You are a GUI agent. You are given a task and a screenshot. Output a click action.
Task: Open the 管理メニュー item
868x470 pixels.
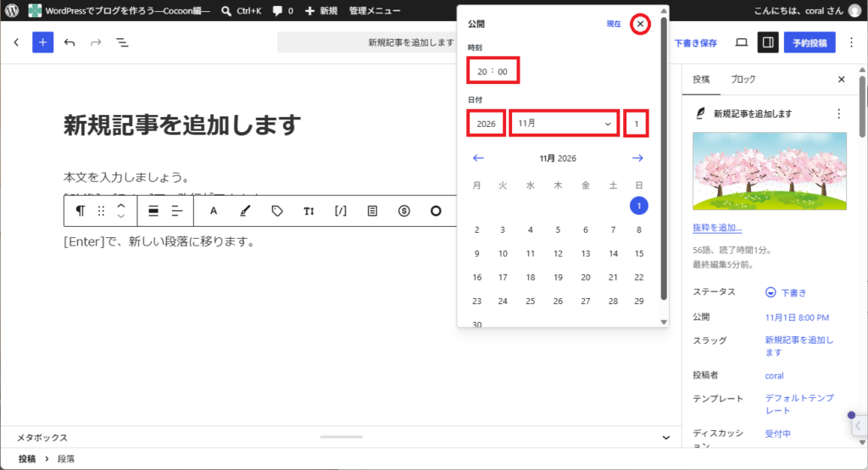pos(375,10)
